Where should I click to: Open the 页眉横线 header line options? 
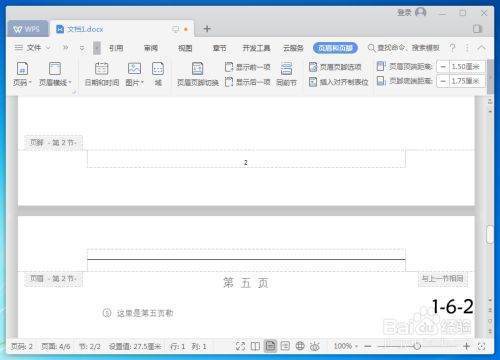[x=55, y=74]
